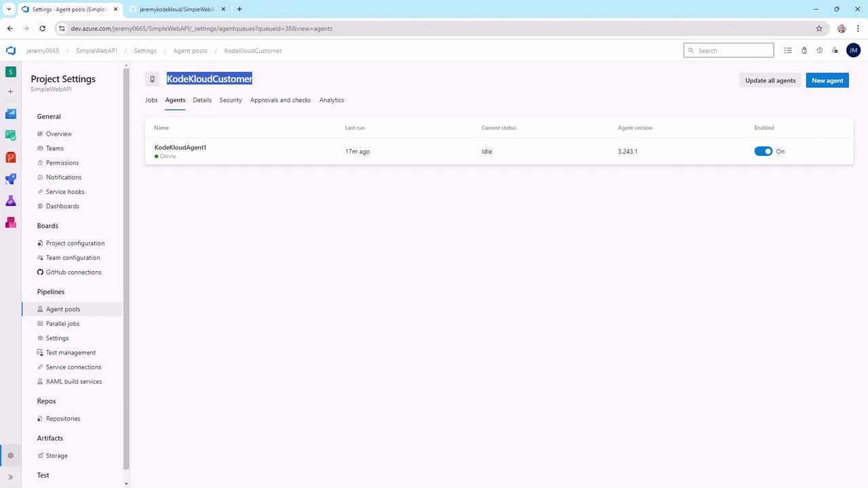The image size is (868, 488).
Task: Click the Update all agents button
Action: pyautogui.click(x=770, y=81)
